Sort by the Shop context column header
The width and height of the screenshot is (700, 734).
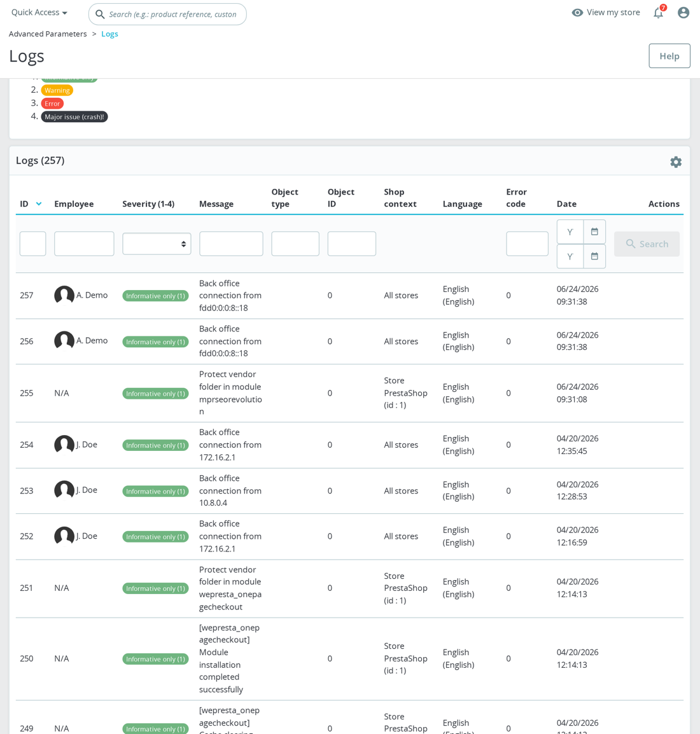[x=400, y=198]
